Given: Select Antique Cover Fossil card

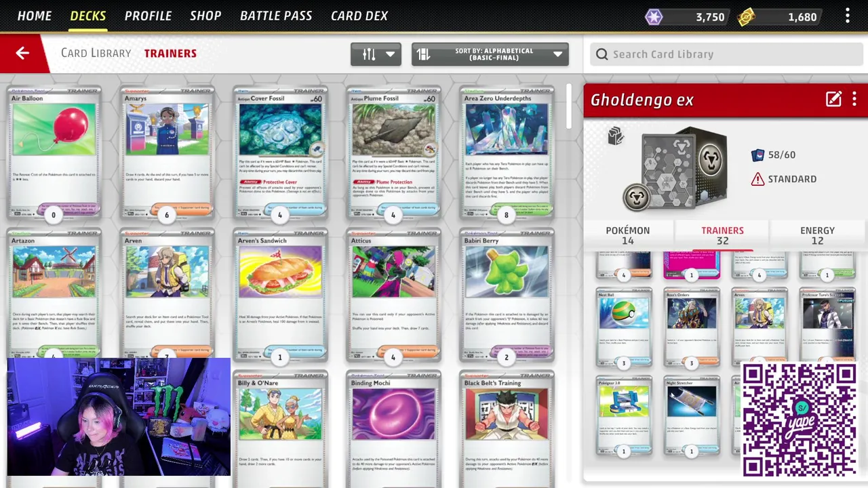Looking at the screenshot, I should [x=280, y=152].
